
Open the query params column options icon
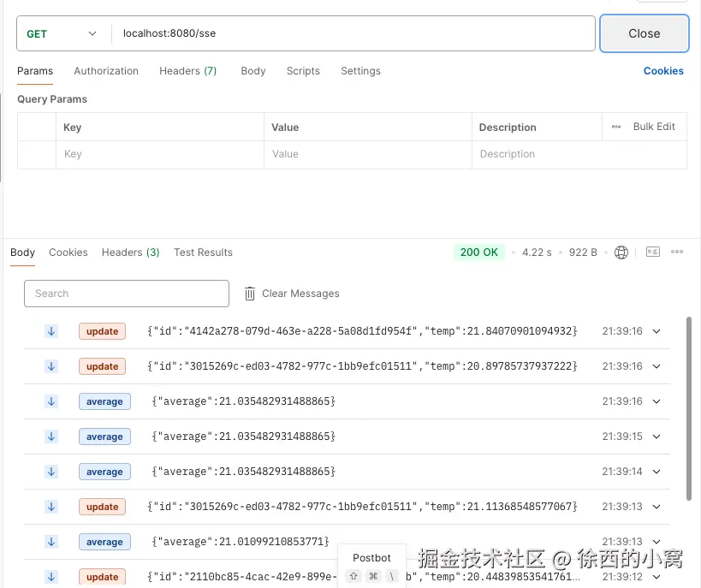[x=616, y=127]
